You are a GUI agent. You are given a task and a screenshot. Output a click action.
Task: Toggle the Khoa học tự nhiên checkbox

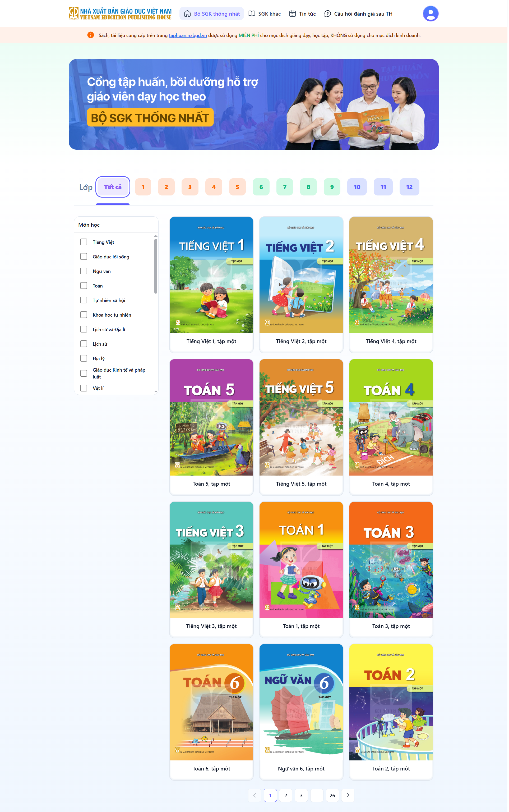[x=84, y=314]
